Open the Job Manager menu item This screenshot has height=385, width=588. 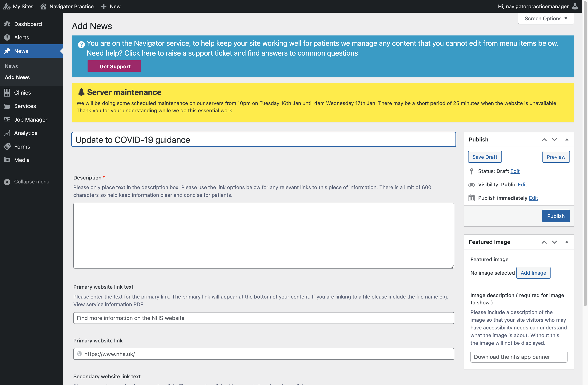point(31,119)
